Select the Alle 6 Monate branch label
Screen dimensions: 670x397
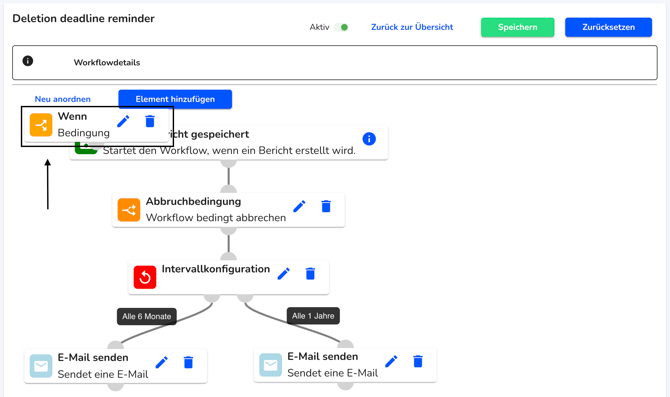pyautogui.click(x=147, y=317)
